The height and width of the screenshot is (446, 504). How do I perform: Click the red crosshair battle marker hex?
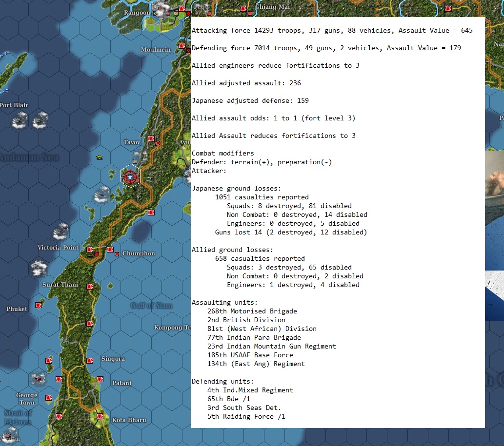130,176
